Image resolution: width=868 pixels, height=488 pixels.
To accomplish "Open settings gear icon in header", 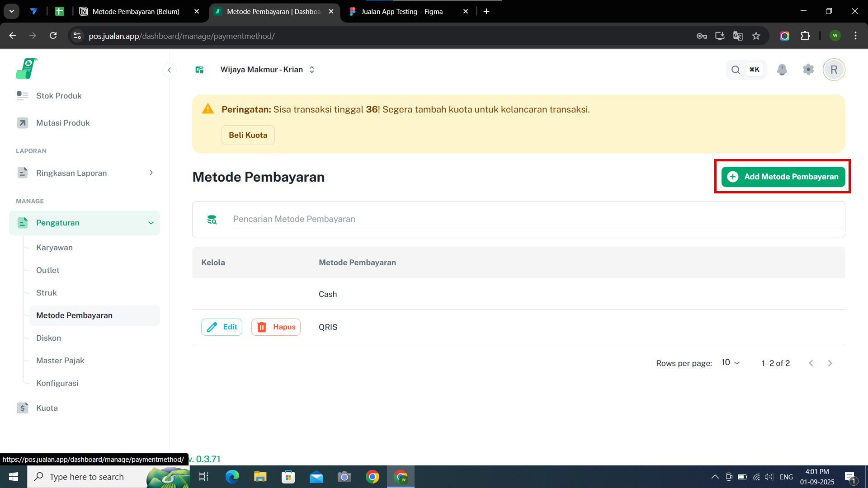I will (x=808, y=70).
